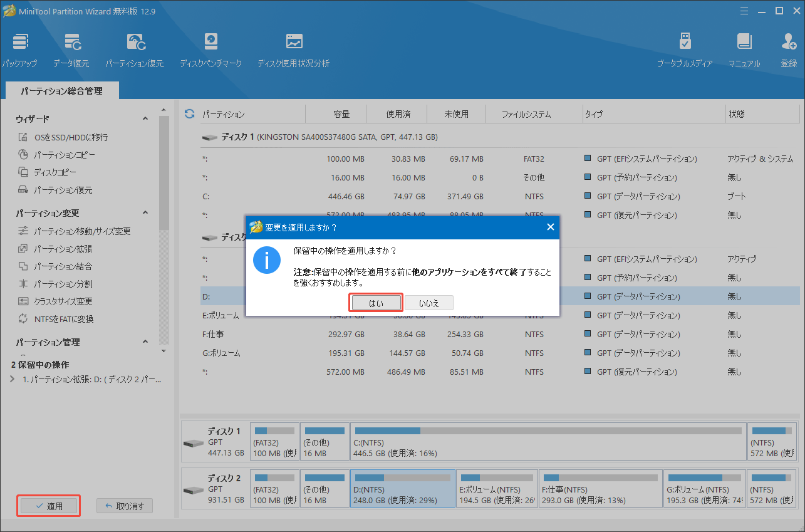This screenshot has height=532, width=805.
Task: Click the info icon in the dialog
Action: tap(267, 261)
